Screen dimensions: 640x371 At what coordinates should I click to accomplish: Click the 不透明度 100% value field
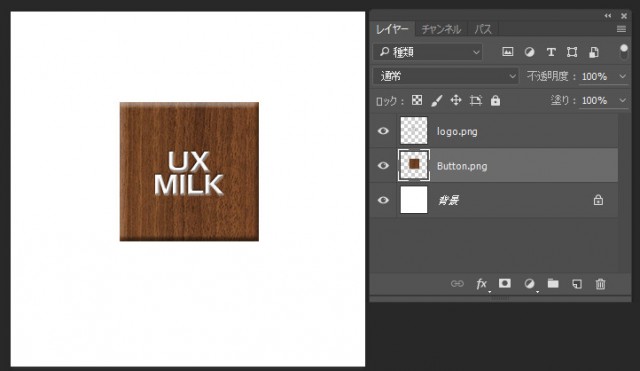pyautogui.click(x=594, y=76)
